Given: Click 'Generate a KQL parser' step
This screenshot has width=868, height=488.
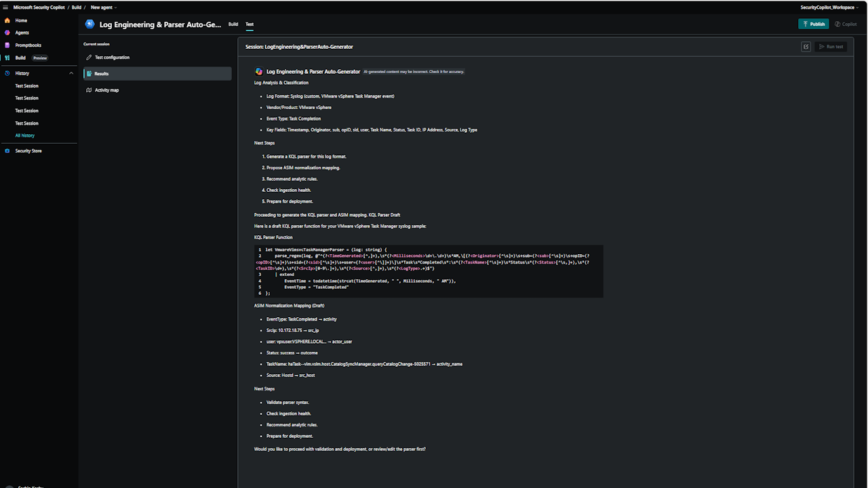Looking at the screenshot, I should click(307, 157).
